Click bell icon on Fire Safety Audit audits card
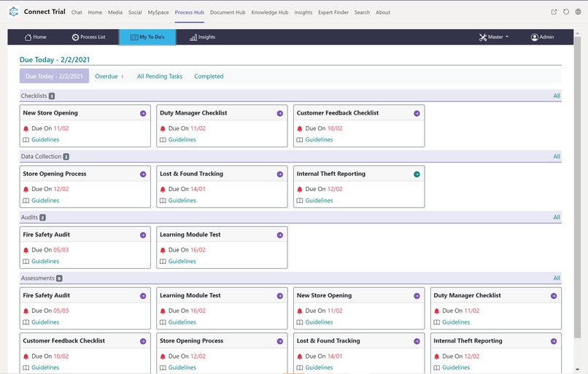This screenshot has width=588, height=374. point(26,250)
